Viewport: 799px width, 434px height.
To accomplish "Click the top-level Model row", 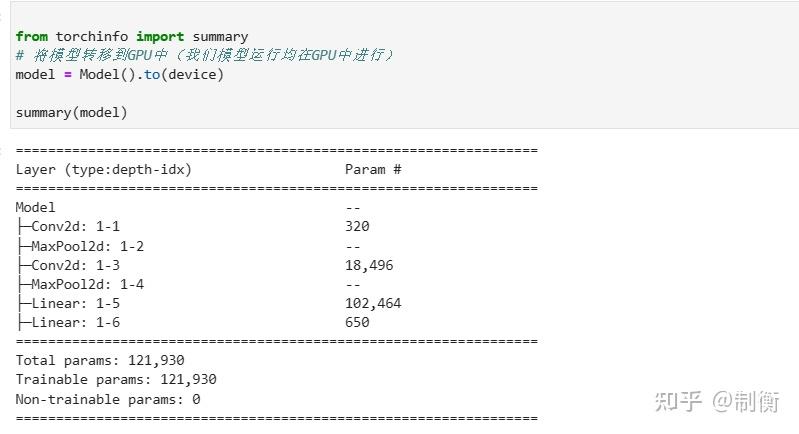I will (x=36, y=208).
